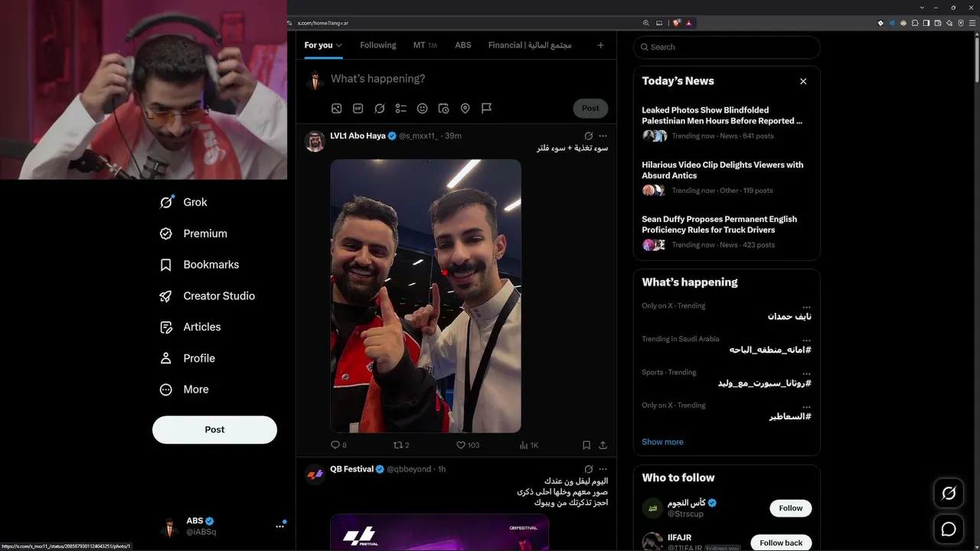
Task: Open the Financial مجتمع المالية tab
Action: (x=530, y=45)
